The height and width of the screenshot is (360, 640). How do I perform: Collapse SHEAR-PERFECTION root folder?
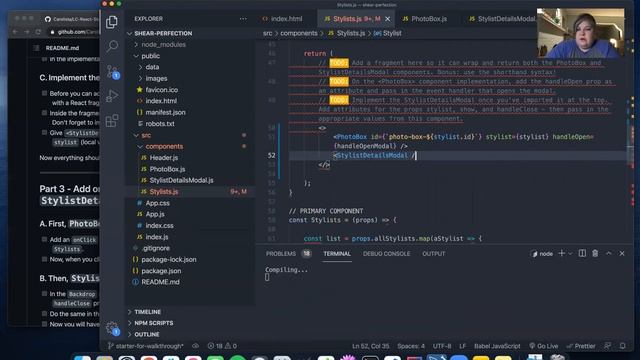[x=163, y=33]
